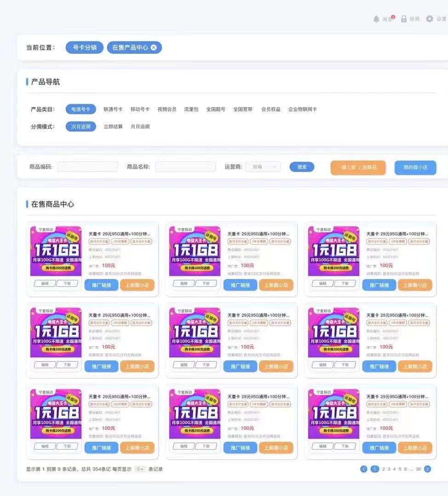This screenshot has height=496, width=448.
Task: Click 上架微小店 on the top-row right card
Action: (x=415, y=285)
